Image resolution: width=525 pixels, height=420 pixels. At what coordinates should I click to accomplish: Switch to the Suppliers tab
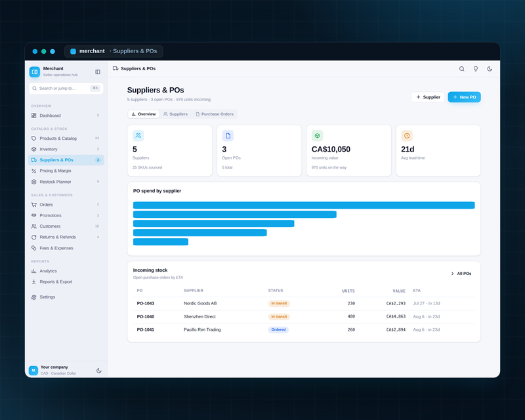[x=175, y=114]
